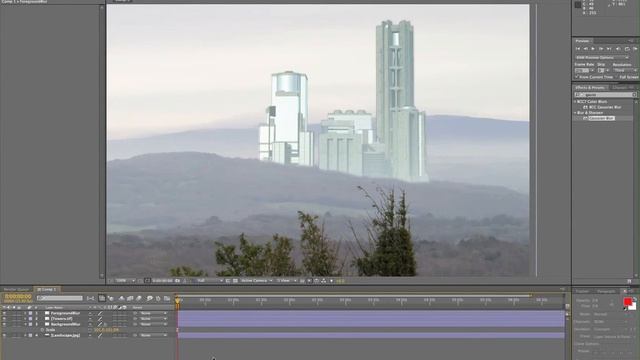Hide the ForegroundBlur layer eye

(4, 313)
